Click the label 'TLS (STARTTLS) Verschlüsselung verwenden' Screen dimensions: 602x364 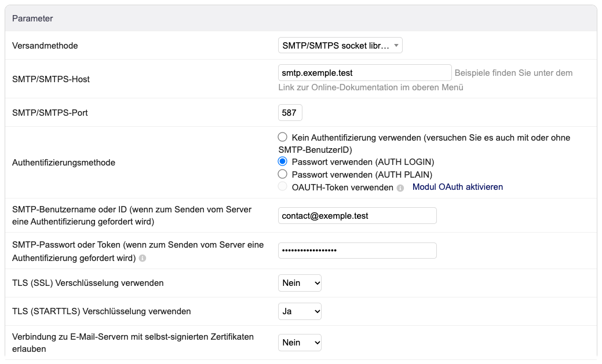[101, 311]
